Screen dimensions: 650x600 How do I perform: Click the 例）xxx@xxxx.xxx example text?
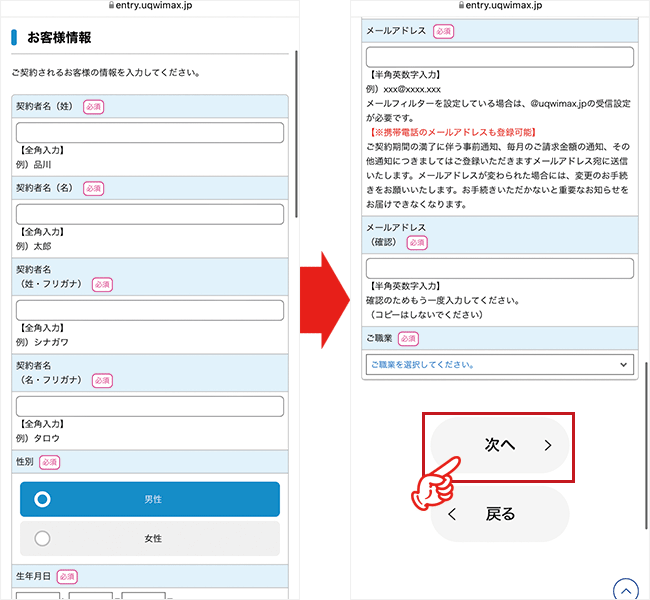coord(403,89)
